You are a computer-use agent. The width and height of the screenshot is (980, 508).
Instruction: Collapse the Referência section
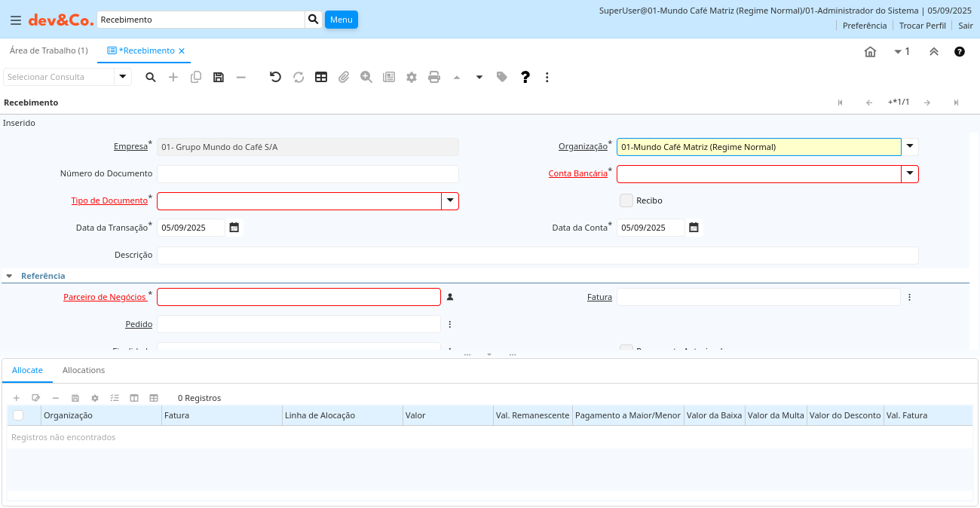tap(9, 276)
